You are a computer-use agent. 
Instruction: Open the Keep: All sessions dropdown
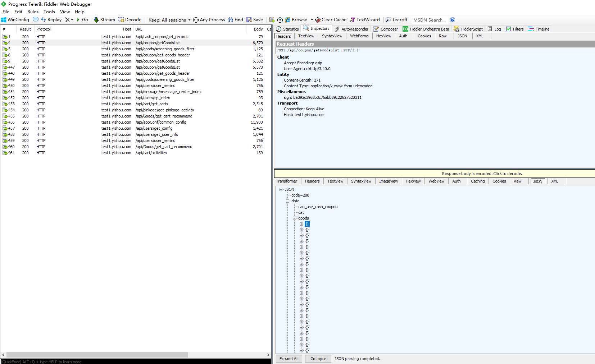click(169, 20)
